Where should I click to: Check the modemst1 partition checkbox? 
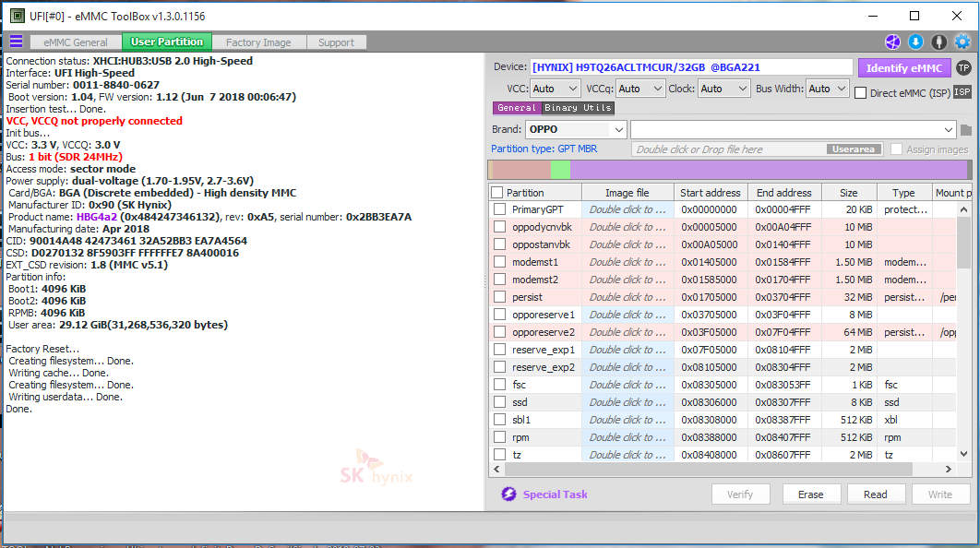[x=499, y=262]
